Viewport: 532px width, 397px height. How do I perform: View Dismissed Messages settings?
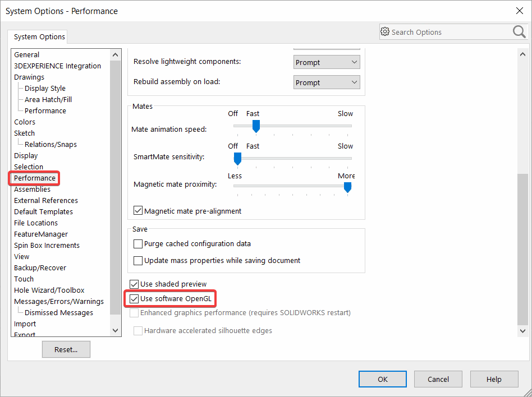click(x=58, y=312)
